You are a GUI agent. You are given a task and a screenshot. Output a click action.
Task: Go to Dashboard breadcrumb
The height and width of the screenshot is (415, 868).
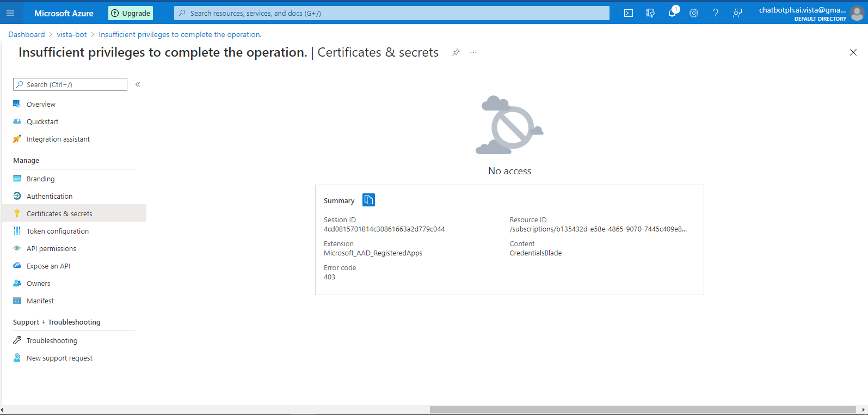27,34
